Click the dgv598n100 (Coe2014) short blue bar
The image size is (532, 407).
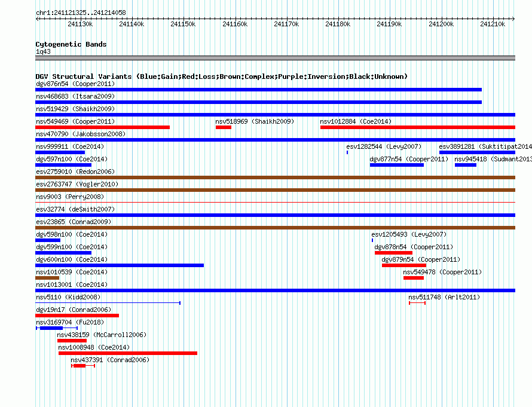(48, 240)
